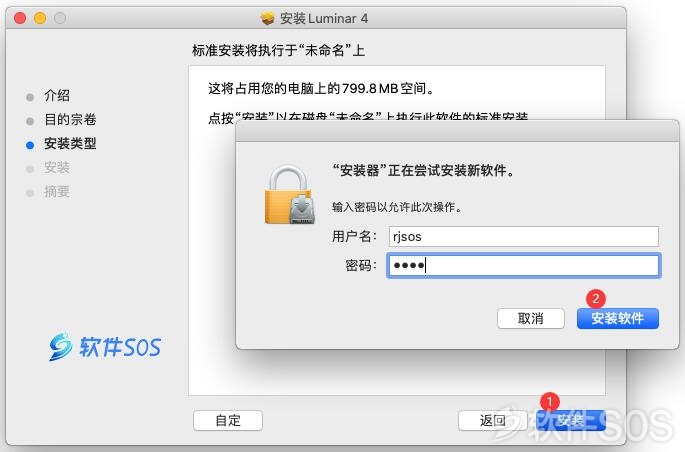The height and width of the screenshot is (452, 685).
Task: Open the 自定 customize options
Action: point(228,420)
